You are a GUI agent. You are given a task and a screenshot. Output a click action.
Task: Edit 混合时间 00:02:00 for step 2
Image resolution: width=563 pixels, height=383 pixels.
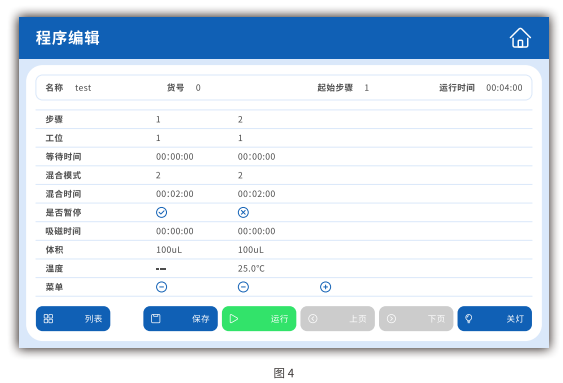coord(256,194)
